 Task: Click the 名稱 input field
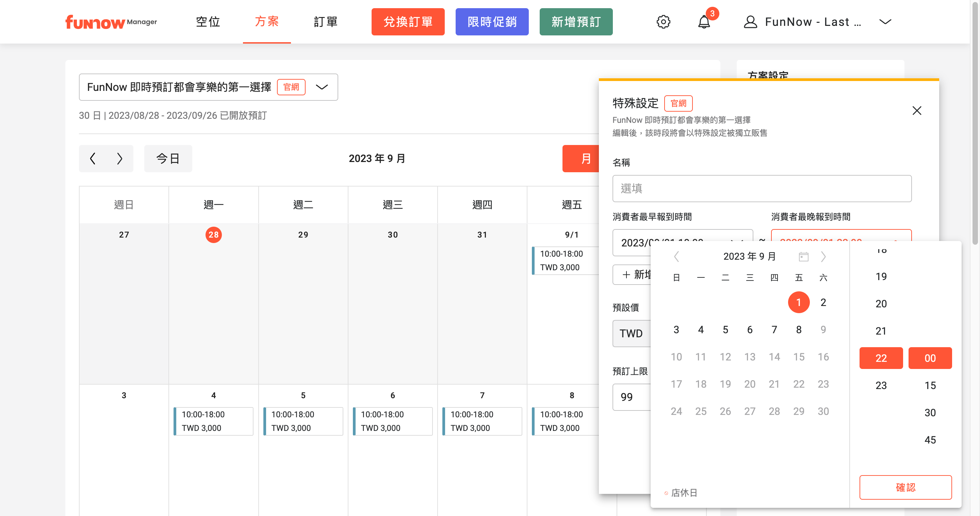(762, 188)
